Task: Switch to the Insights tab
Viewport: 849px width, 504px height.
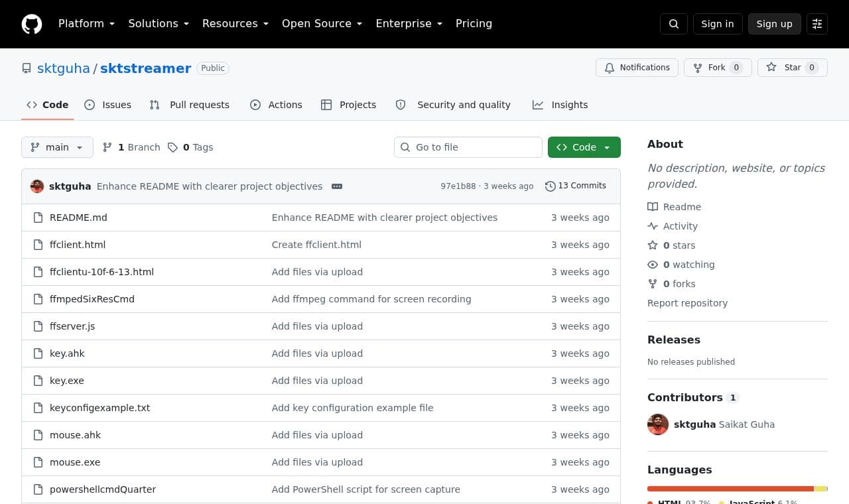Action: 560,105
